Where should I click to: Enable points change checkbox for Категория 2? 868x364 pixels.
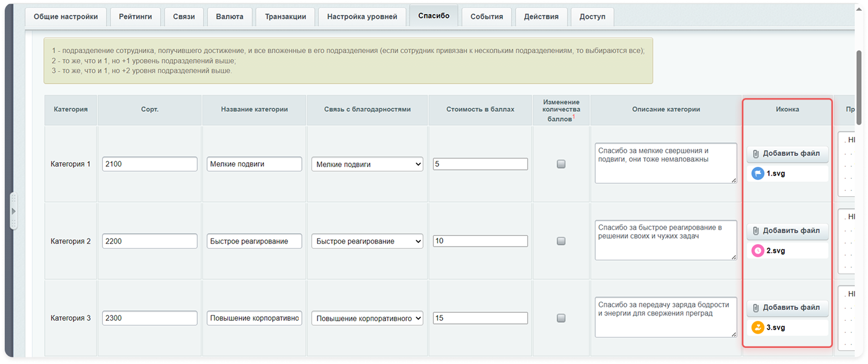[x=561, y=241]
